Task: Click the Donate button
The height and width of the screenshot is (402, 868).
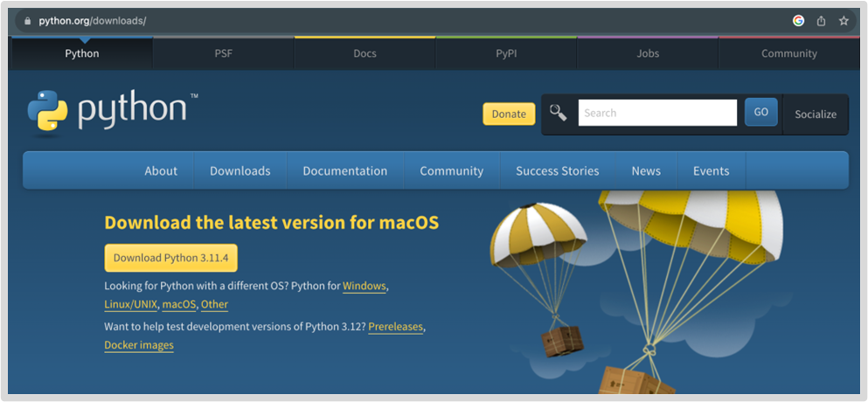Action: (x=509, y=114)
